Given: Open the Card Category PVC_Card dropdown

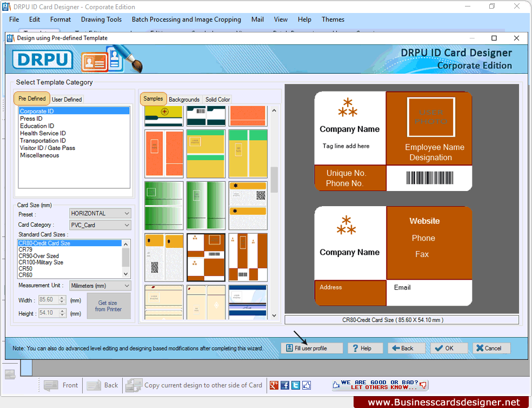Looking at the screenshot, I should pos(100,225).
